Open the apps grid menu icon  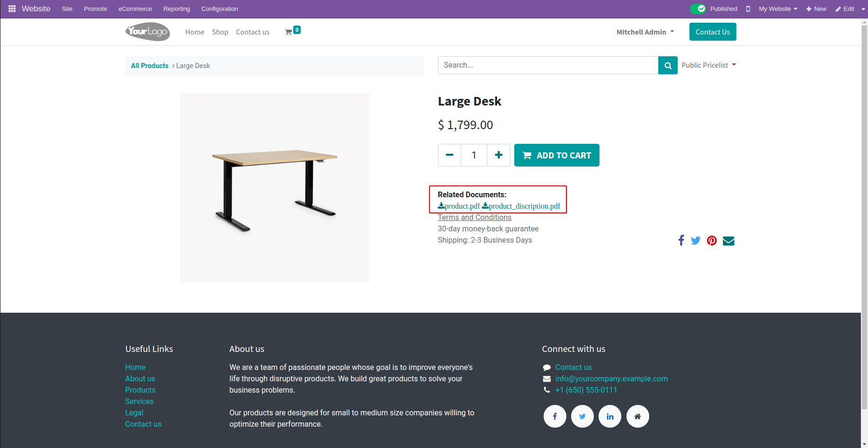click(x=12, y=9)
